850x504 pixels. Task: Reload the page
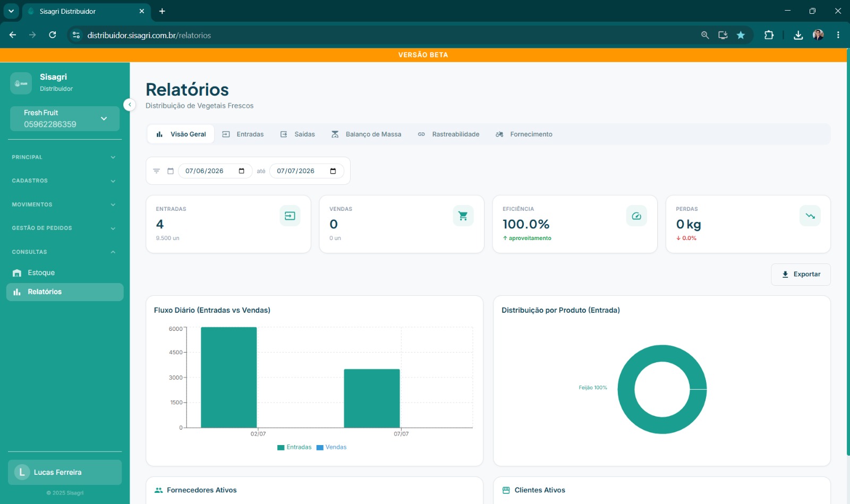(x=53, y=35)
